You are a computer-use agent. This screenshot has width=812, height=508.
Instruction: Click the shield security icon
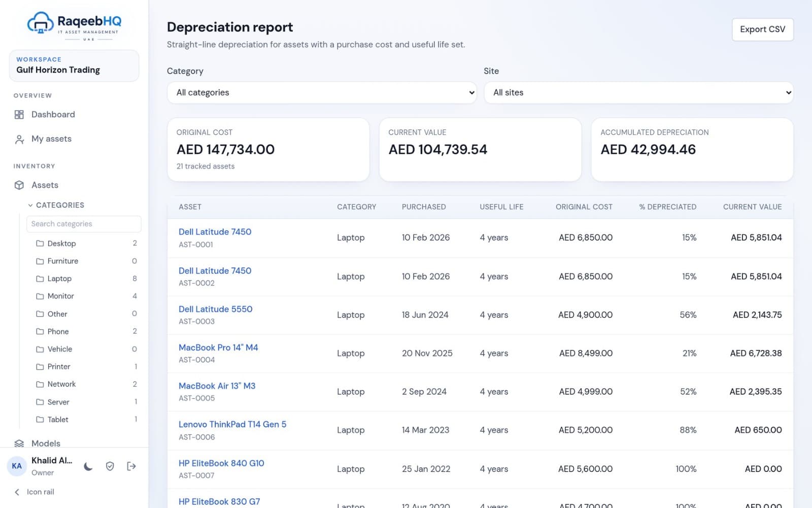click(110, 466)
